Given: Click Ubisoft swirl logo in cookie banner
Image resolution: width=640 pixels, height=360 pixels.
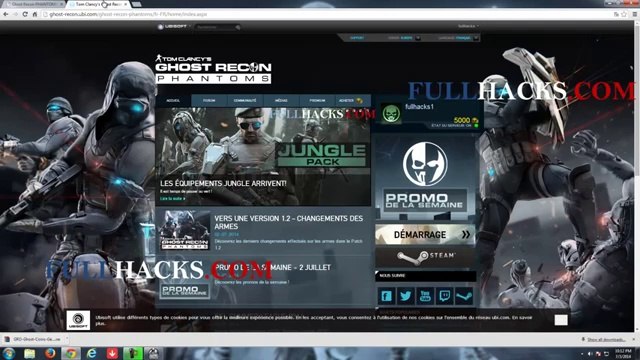Looking at the screenshot, I should [78, 320].
